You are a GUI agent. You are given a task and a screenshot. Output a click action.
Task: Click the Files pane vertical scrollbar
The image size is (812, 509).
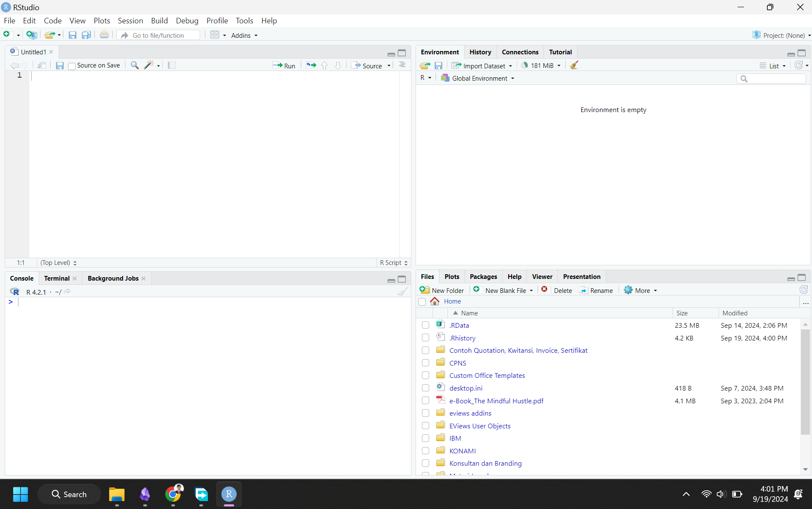[x=805, y=382]
